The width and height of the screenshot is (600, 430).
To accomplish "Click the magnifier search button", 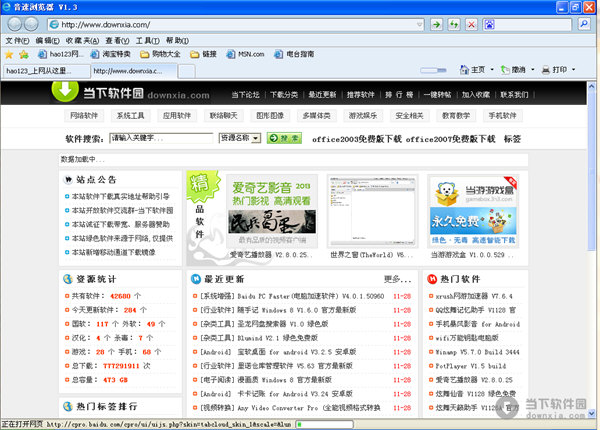I will point(584,24).
